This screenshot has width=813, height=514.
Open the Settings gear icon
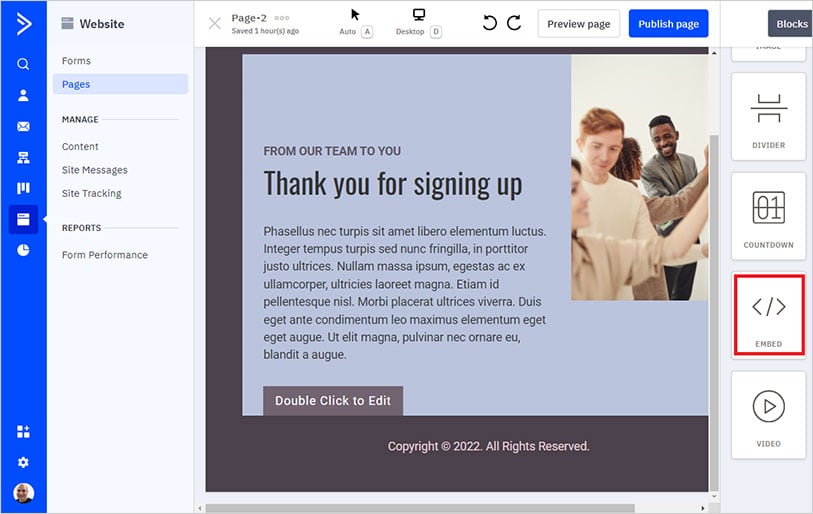coord(23,462)
